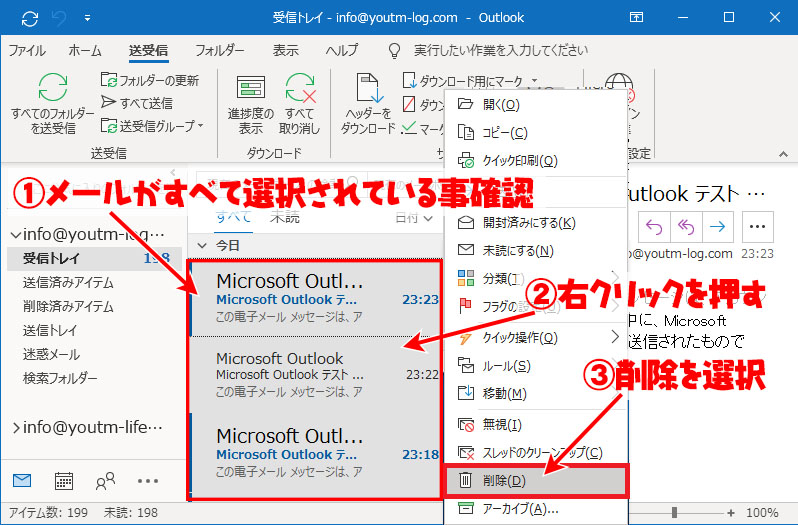Screen dimensions: 798x525
Task: Switch to People view icon
Action: click(105, 481)
